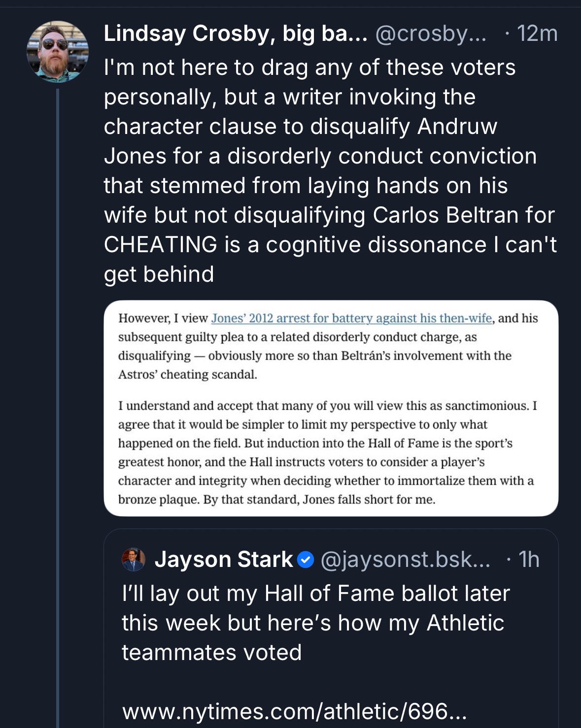Image resolution: width=581 pixels, height=728 pixels.
Task: Open Lindsay Crosby's profile avatar
Action: (x=58, y=52)
